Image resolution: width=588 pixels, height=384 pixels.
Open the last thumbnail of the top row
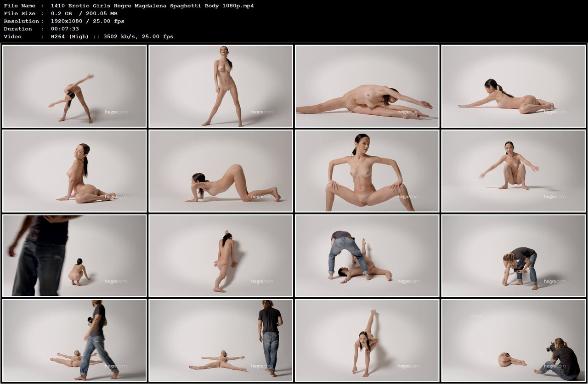pos(514,85)
